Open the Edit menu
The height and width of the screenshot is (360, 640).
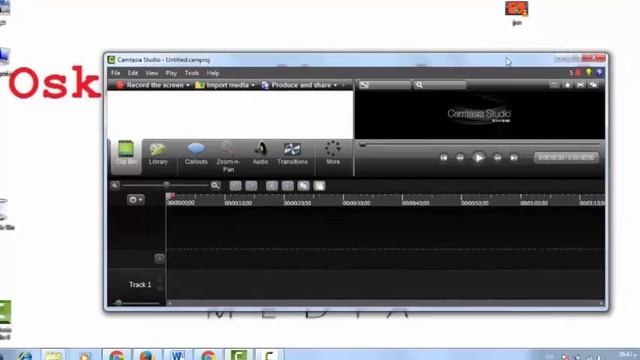click(x=133, y=73)
